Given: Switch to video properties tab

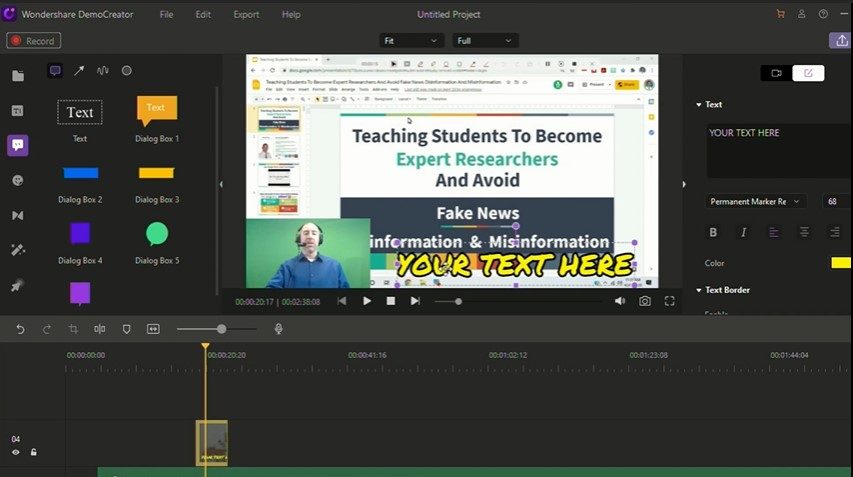Looking at the screenshot, I should [776, 73].
